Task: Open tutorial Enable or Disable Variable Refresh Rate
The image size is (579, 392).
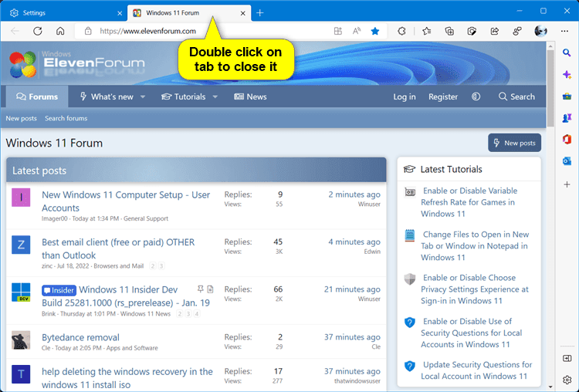Action: click(x=469, y=202)
